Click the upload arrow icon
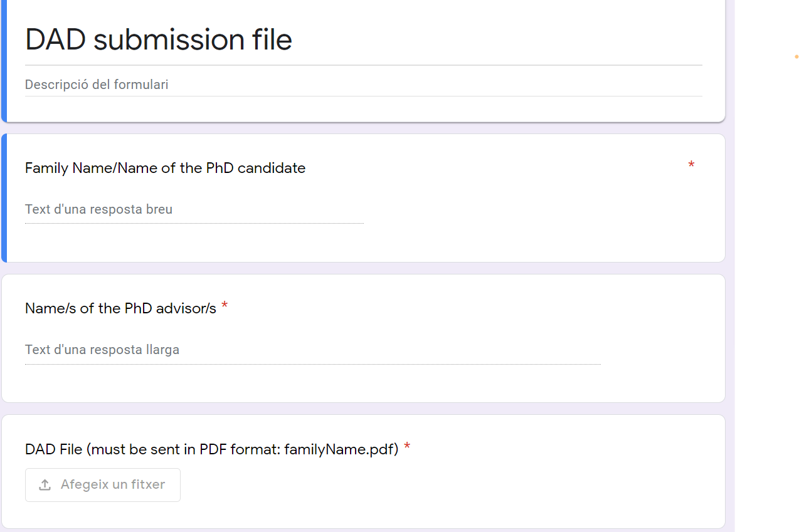Image resolution: width=799 pixels, height=532 pixels. 45,485
